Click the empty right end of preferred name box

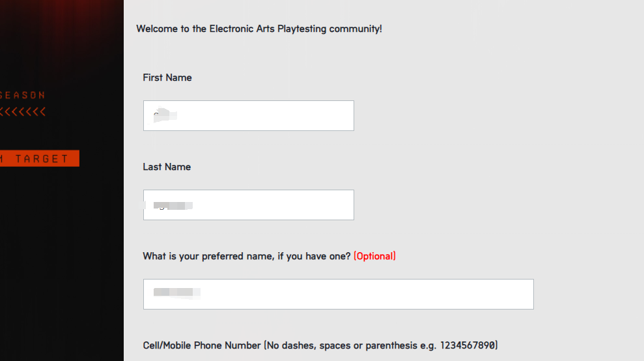click(x=472, y=294)
